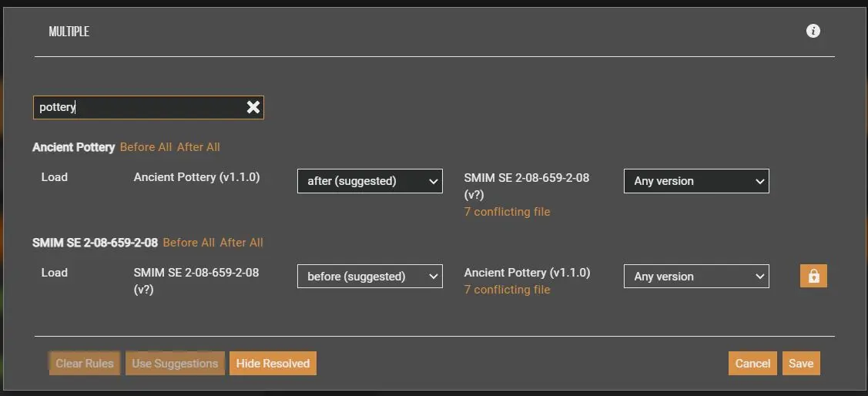Focus the pottery filter input field
868x396 pixels.
coord(149,107)
